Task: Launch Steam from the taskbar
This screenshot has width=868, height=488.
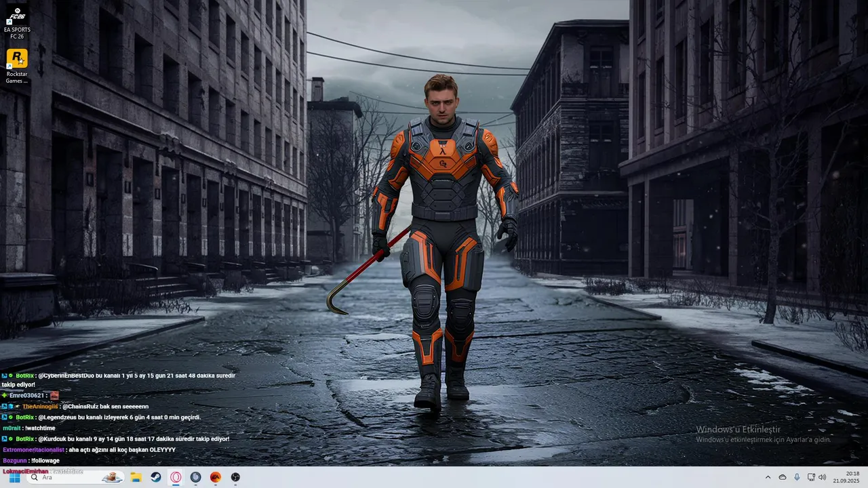Action: (x=155, y=477)
